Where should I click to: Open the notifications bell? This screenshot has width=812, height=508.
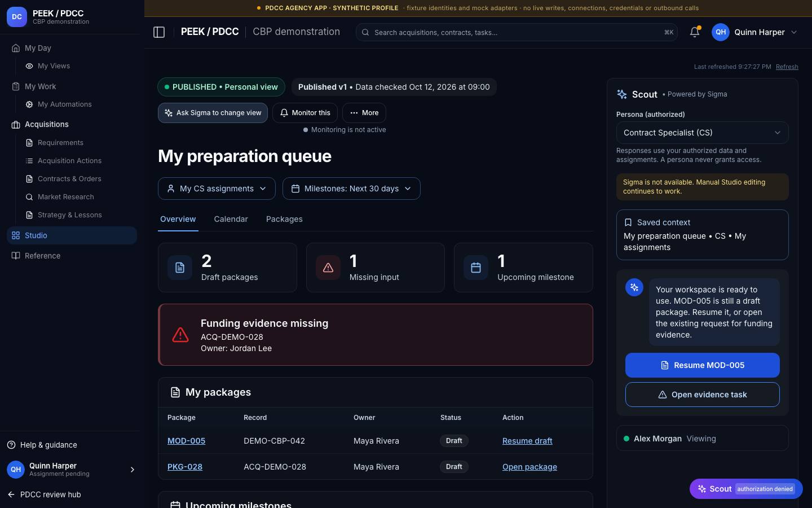695,32
